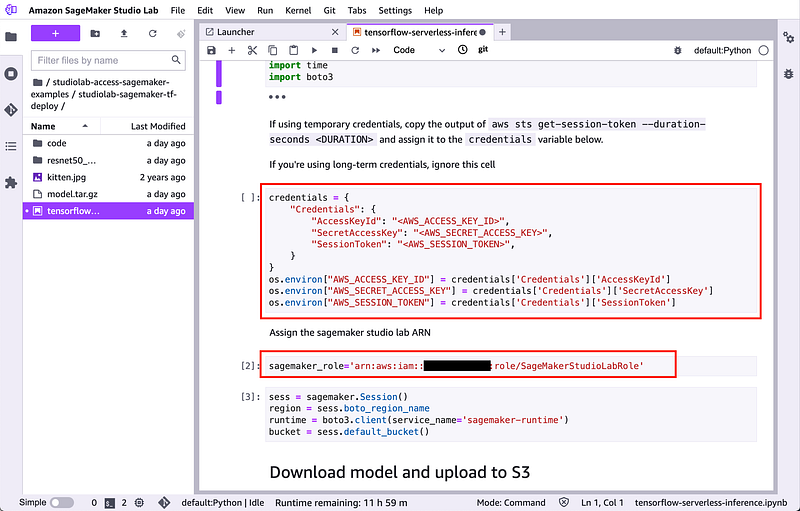Image resolution: width=800 pixels, height=511 pixels.
Task: Sort files by Name column header
Action: coord(44,126)
